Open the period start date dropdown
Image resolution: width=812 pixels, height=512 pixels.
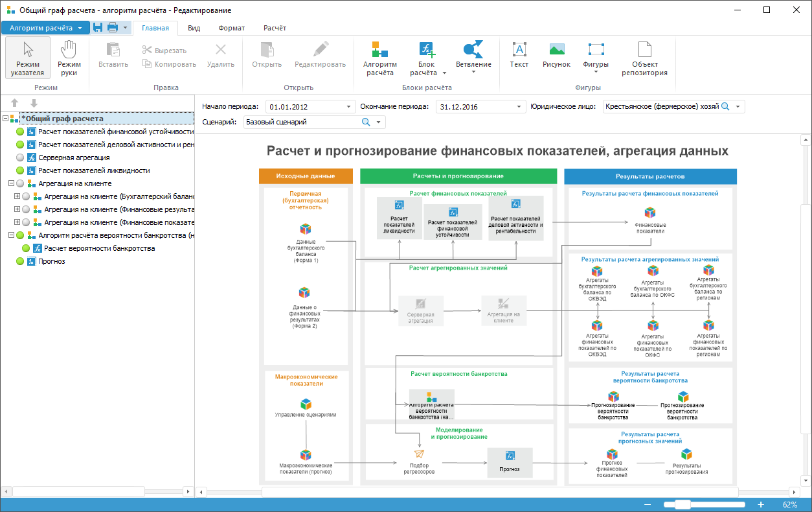coord(350,107)
